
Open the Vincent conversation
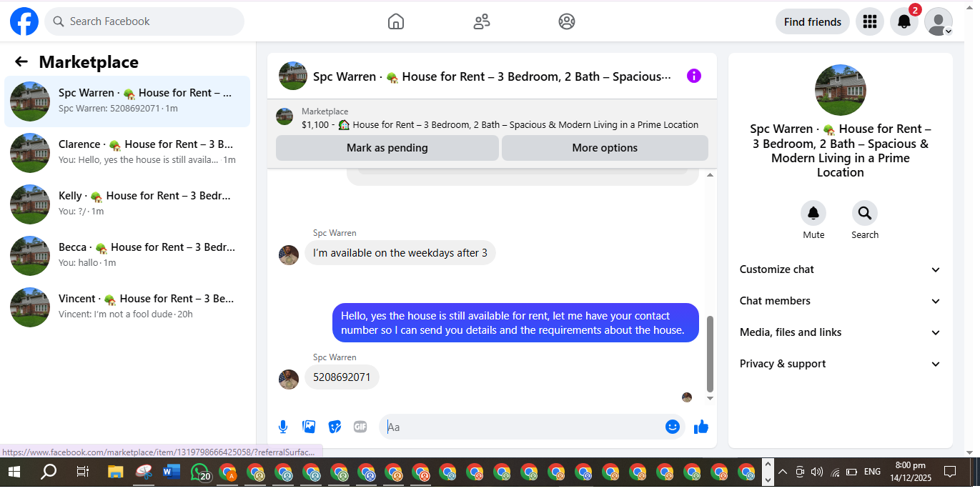pyautogui.click(x=127, y=307)
